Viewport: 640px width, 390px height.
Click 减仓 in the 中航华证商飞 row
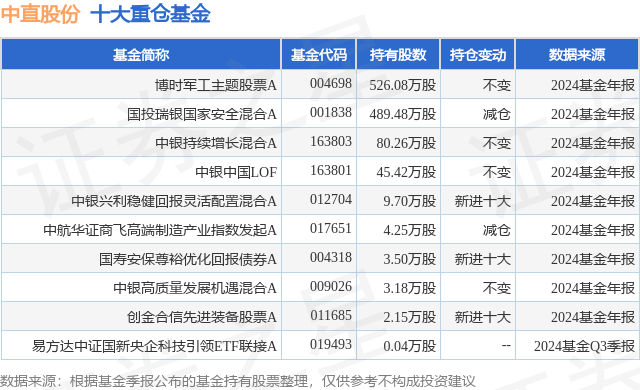coord(497,230)
